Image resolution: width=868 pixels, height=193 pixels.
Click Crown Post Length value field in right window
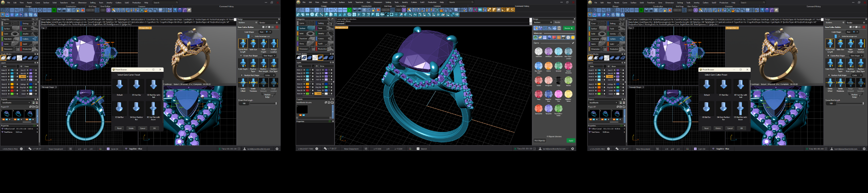[x=831, y=103]
